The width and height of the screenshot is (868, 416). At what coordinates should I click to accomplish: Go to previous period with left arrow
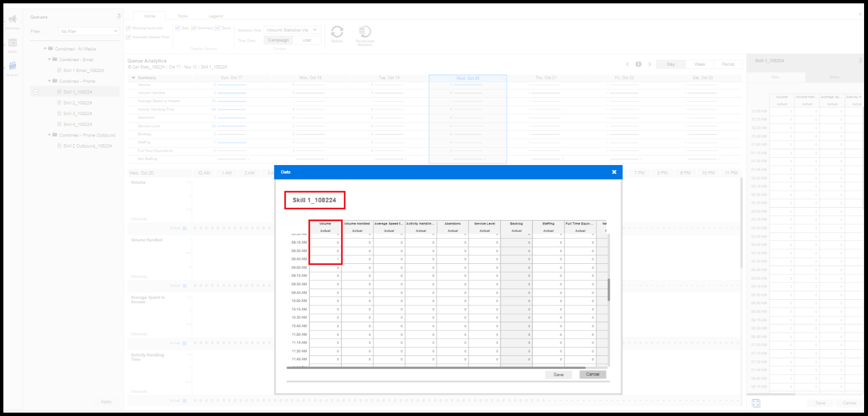[x=628, y=64]
